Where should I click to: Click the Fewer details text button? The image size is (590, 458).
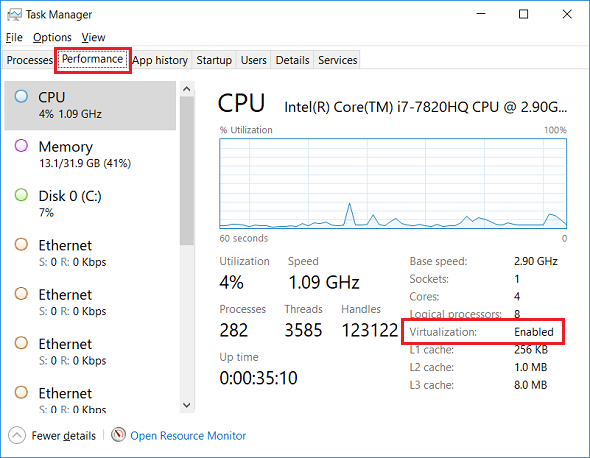coord(64,436)
